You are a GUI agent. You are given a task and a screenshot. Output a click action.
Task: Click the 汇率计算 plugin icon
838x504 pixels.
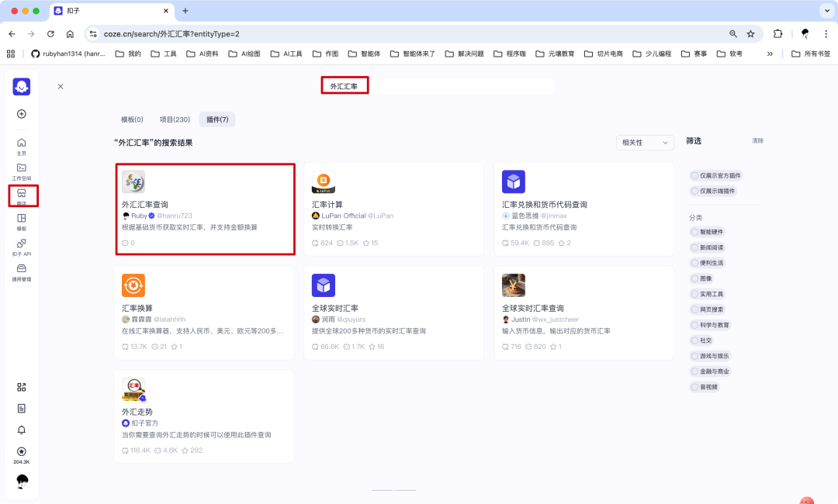coord(324,181)
